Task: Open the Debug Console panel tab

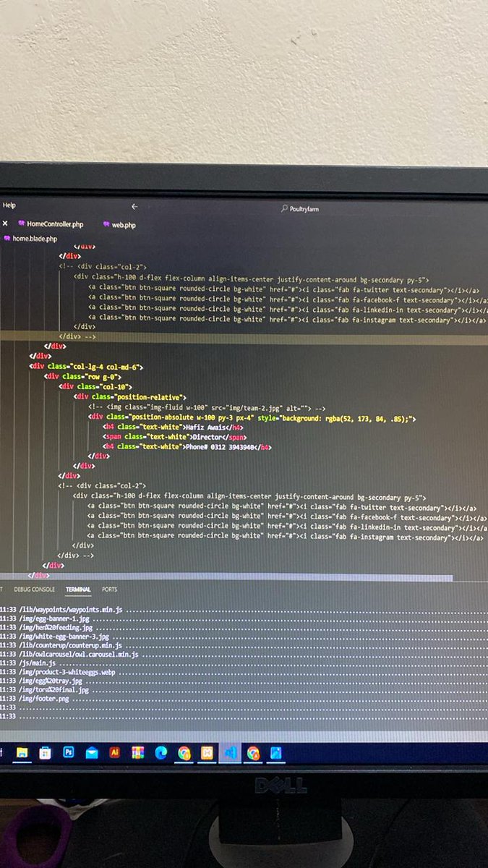Action: (x=34, y=590)
